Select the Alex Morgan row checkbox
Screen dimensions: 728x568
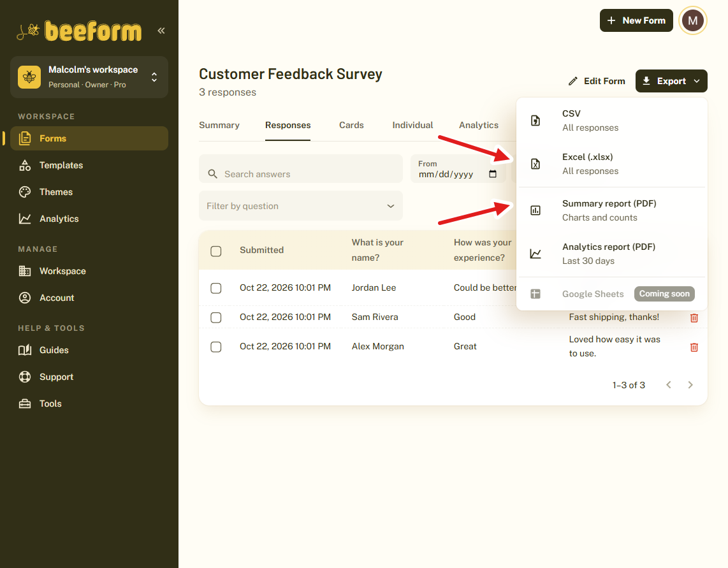(x=216, y=347)
